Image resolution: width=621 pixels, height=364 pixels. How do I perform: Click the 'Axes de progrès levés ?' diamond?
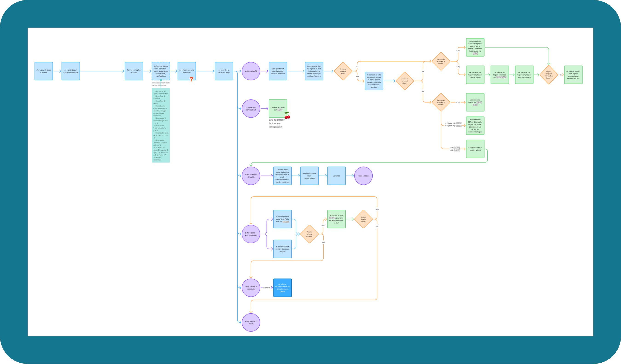(363, 219)
